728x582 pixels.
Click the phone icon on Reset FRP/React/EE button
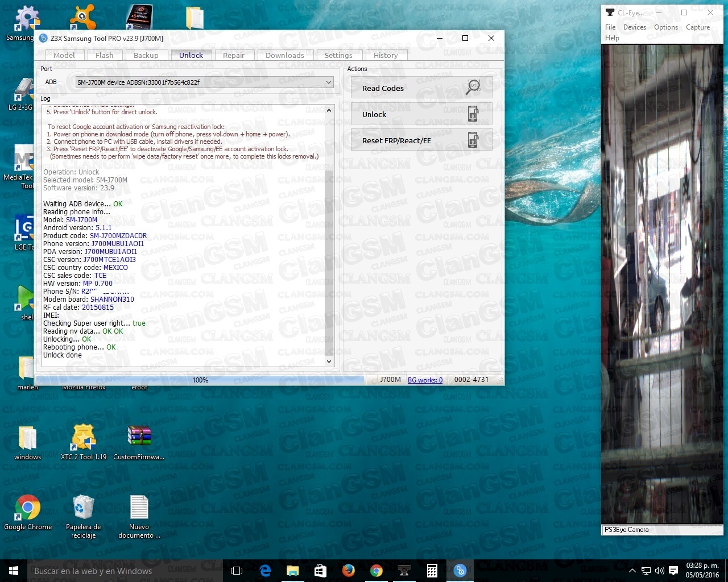click(473, 140)
